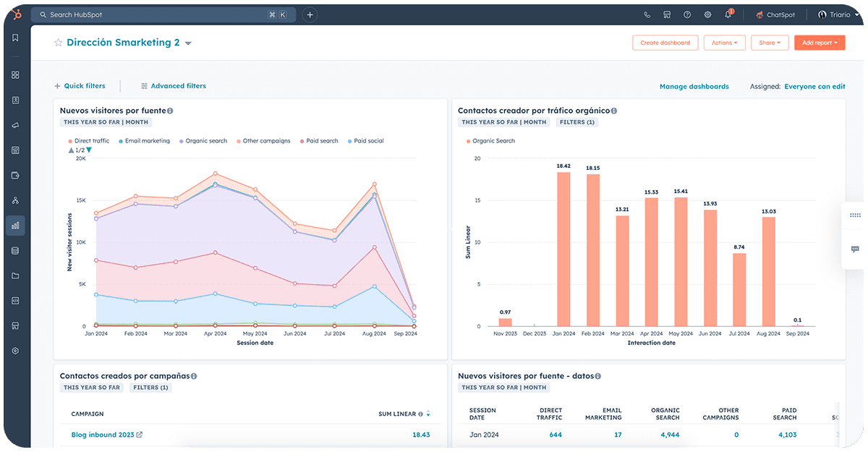Open the Share dropdown
868x452 pixels.
tap(770, 43)
